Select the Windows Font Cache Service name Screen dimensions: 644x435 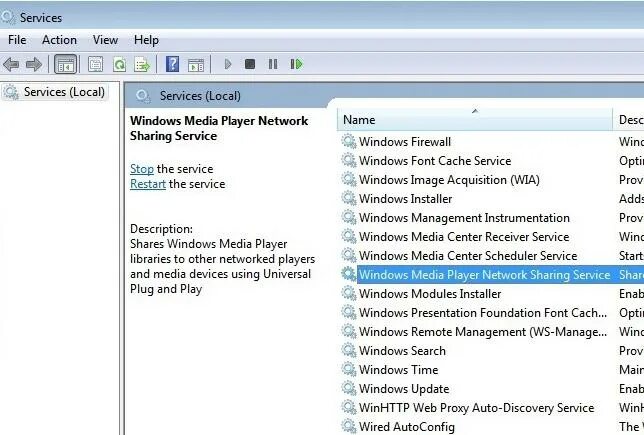435,161
